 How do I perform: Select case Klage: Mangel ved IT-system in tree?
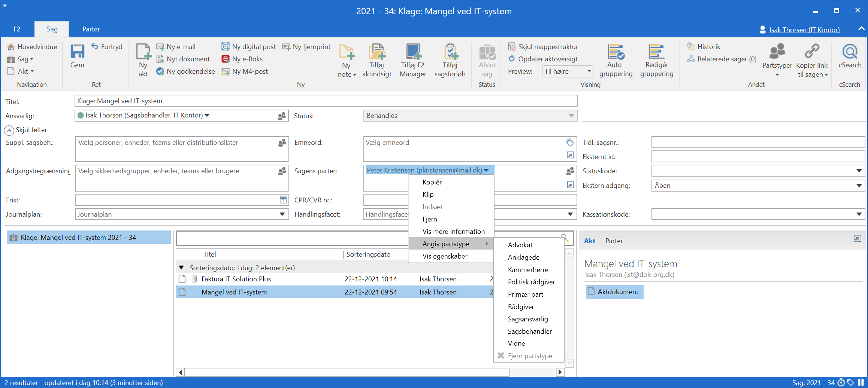click(88, 238)
